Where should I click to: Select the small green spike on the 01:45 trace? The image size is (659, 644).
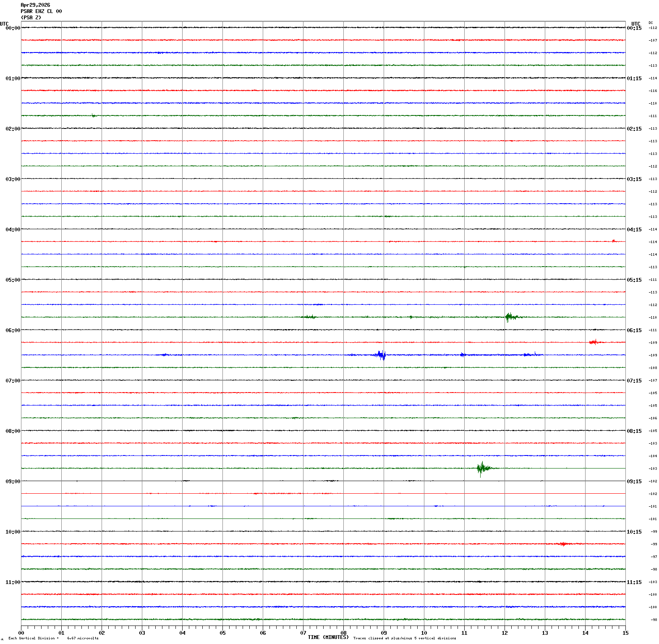pos(93,115)
